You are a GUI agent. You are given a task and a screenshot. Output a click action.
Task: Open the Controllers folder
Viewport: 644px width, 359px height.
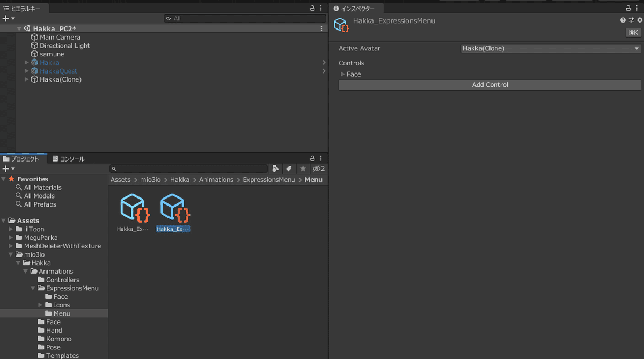click(x=63, y=280)
